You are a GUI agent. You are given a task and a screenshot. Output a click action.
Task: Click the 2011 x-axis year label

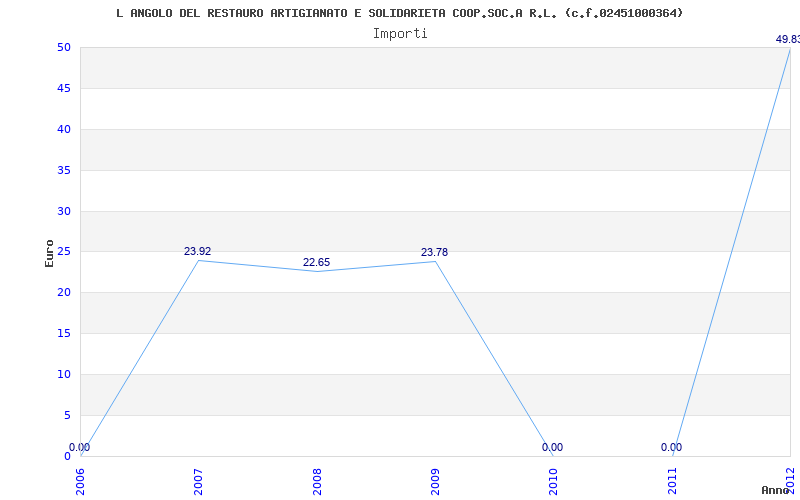(x=672, y=482)
